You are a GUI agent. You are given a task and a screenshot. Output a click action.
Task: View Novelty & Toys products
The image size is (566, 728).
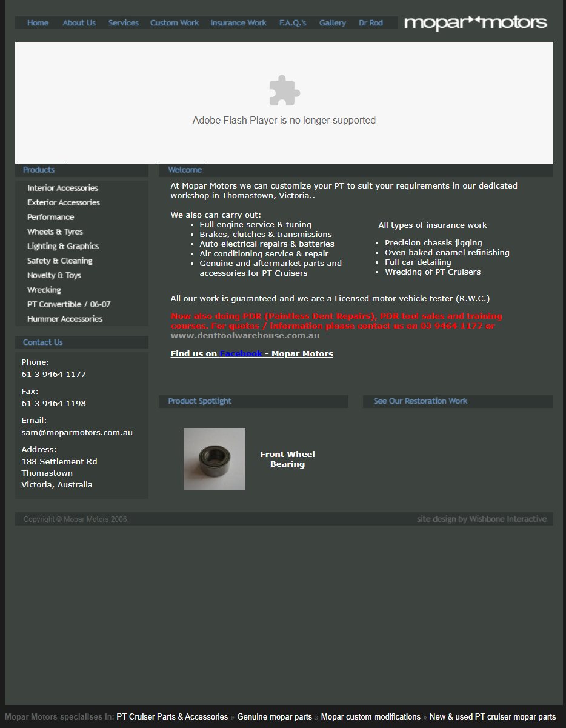click(x=54, y=275)
